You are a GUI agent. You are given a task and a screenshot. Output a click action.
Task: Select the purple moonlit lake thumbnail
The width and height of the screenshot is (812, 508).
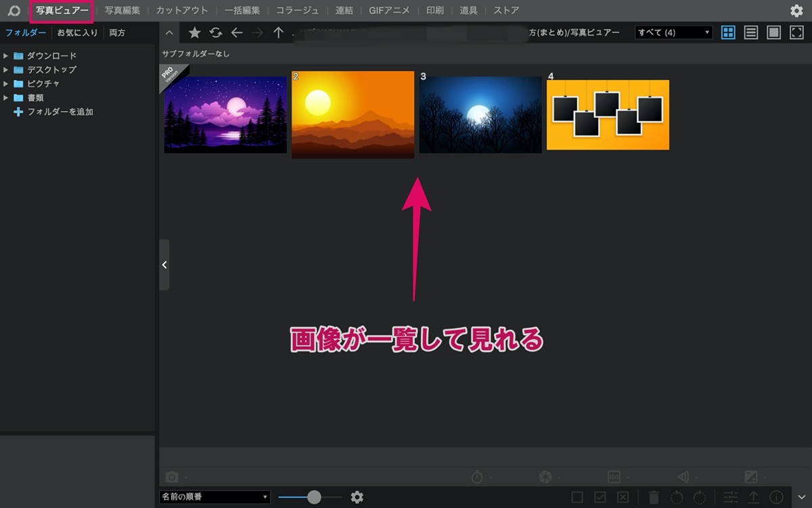(225, 114)
